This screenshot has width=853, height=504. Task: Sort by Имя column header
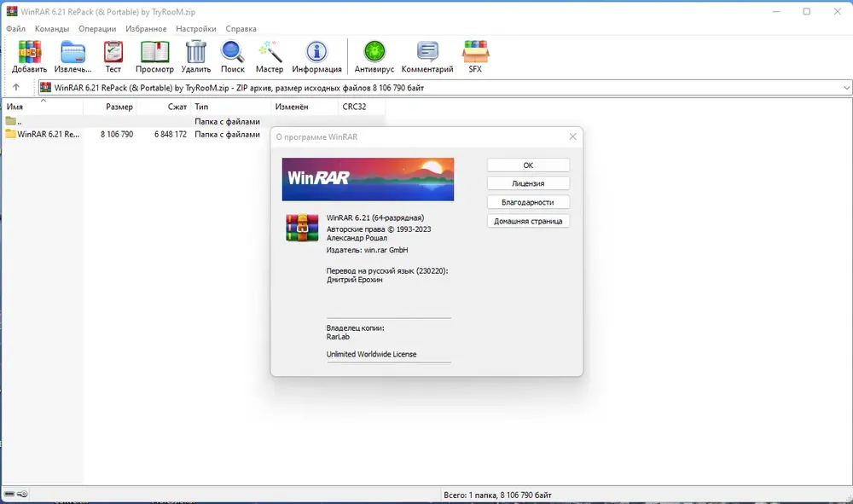(43, 107)
